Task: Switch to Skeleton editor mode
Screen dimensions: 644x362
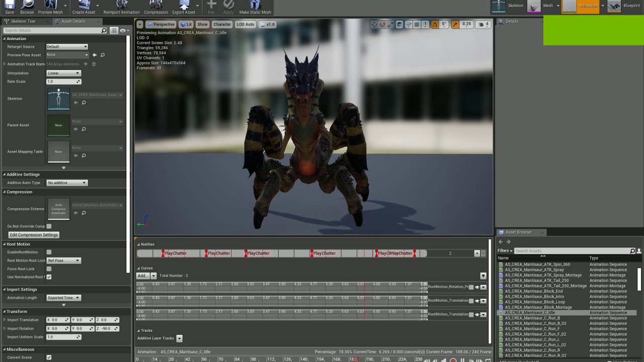Action: [509, 6]
